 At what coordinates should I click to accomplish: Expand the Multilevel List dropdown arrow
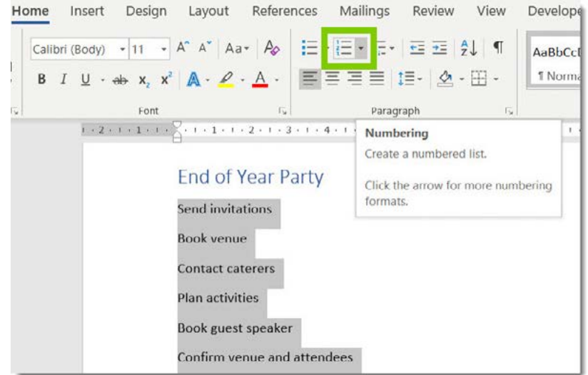(x=392, y=48)
